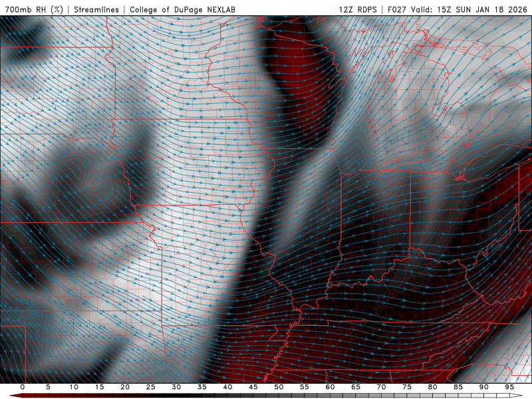Viewport: 532px width, 399px height.
Task: Click the 65 label on the RH scale
Action: (356, 387)
